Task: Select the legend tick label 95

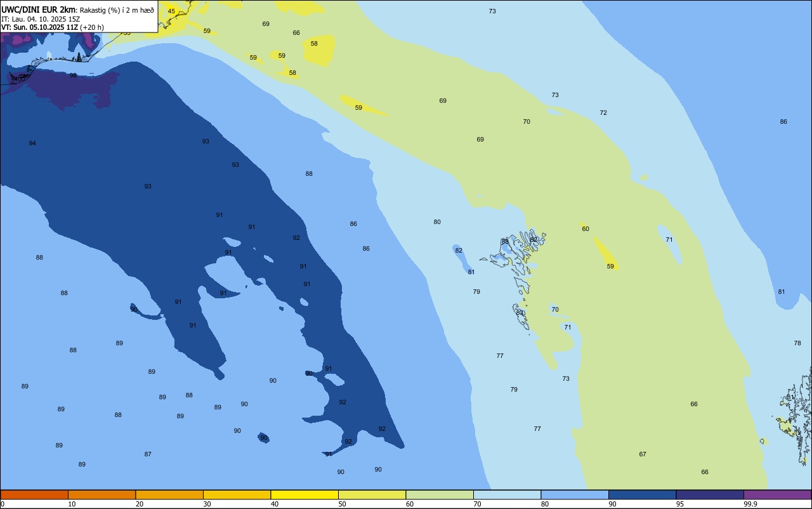Action: [x=680, y=504]
